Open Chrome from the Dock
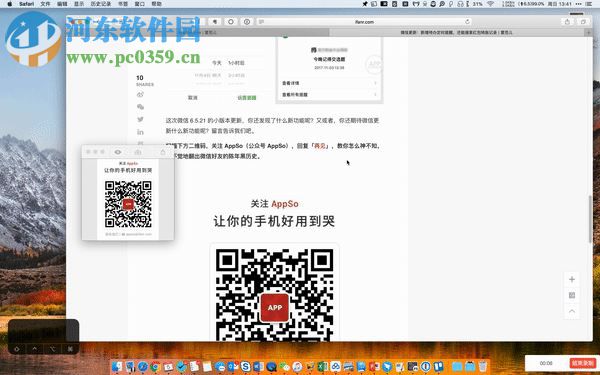This screenshot has width=600, height=375. tap(155, 367)
